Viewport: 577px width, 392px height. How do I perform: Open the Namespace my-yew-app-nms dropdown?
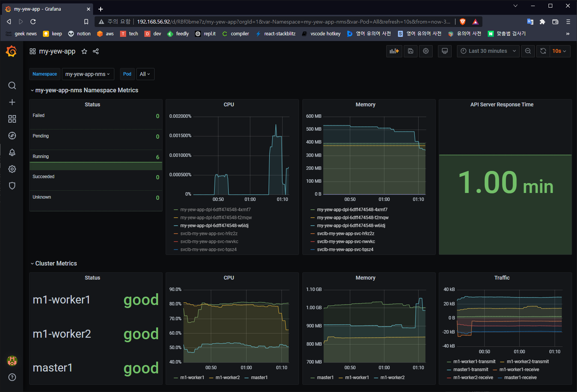tap(87, 74)
